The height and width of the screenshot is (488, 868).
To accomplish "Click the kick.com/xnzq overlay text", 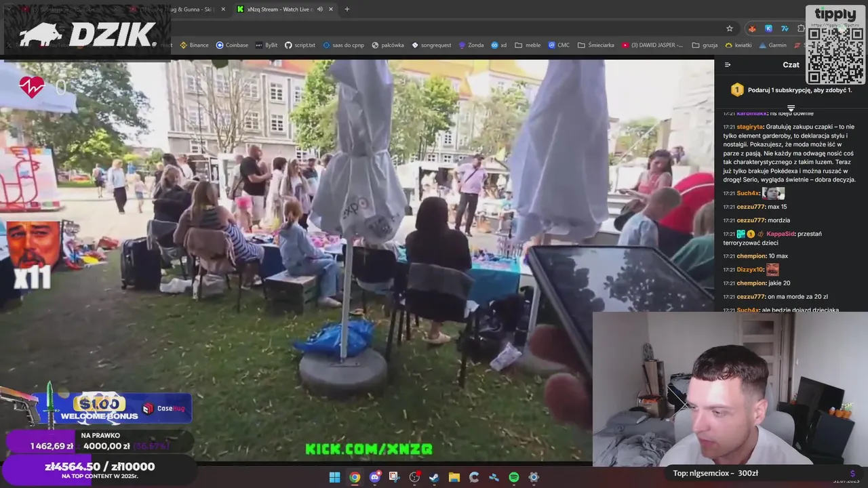I will 369,449.
